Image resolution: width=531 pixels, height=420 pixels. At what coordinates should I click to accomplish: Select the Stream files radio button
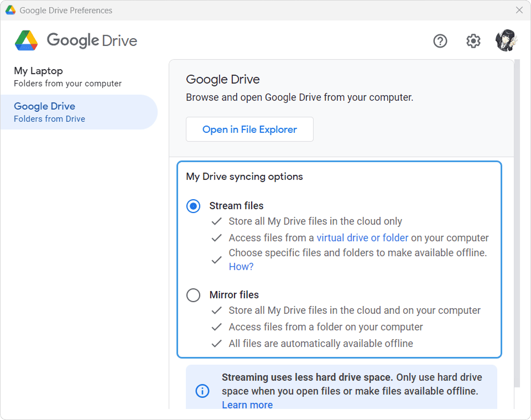(x=193, y=206)
